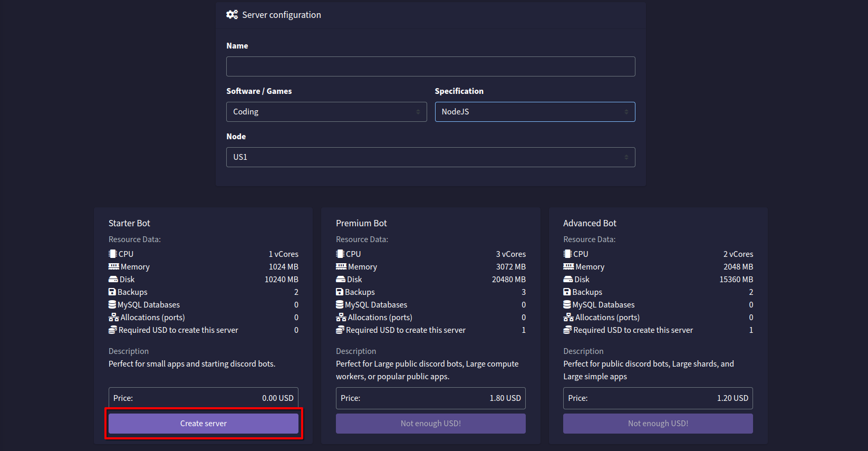Click the Memory icon in Premium Bot
Screen dimensions: 868x451
click(x=341, y=267)
